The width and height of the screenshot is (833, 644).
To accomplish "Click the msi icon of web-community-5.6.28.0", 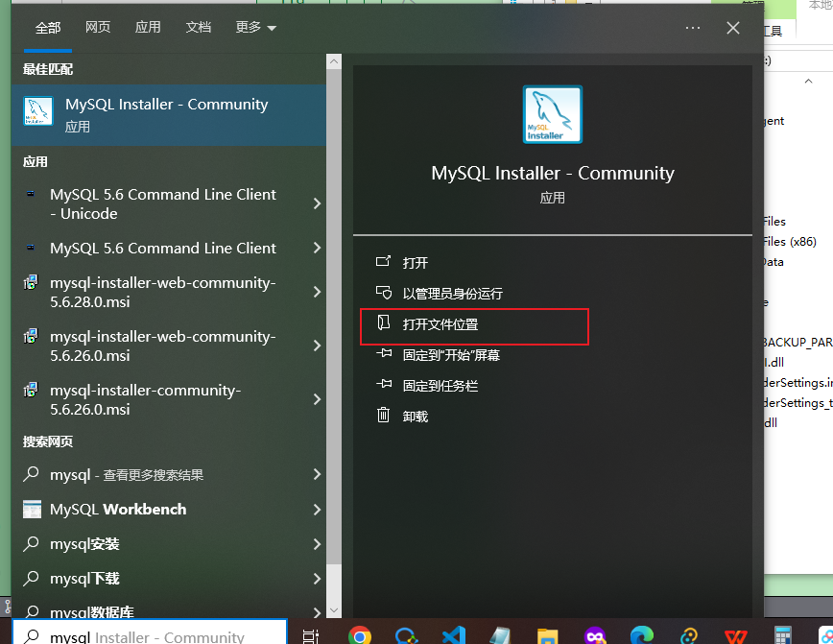I will click(x=31, y=282).
